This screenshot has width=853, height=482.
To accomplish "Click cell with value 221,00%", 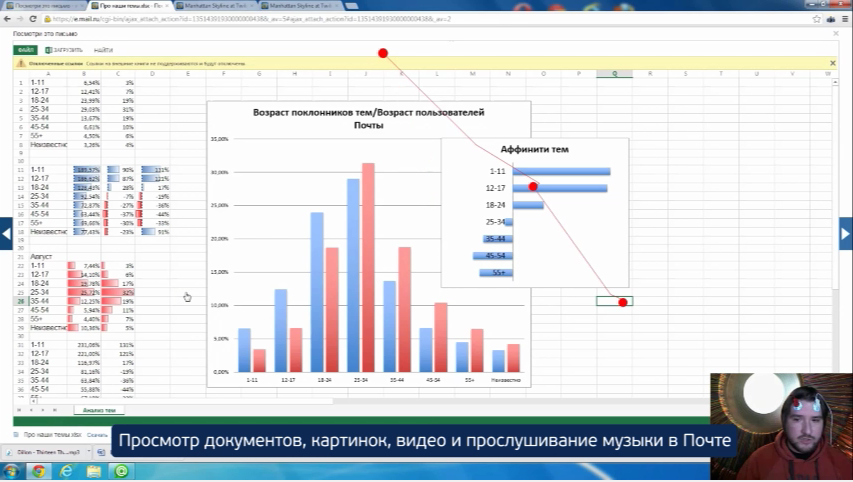I will click(x=84, y=354).
